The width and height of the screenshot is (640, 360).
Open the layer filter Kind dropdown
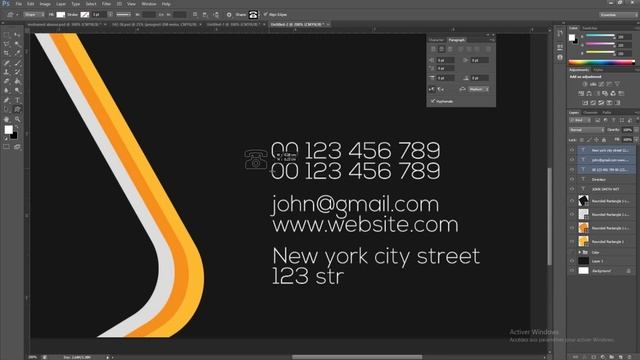click(x=580, y=120)
